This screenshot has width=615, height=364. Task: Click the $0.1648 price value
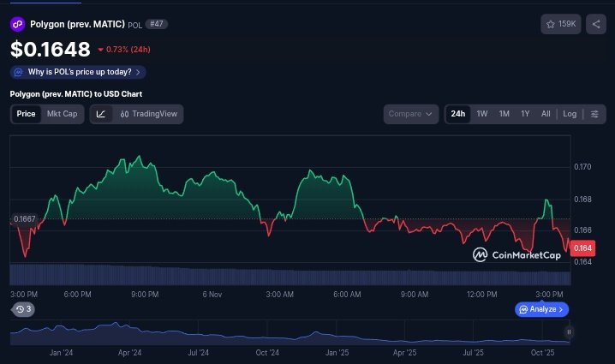point(51,50)
